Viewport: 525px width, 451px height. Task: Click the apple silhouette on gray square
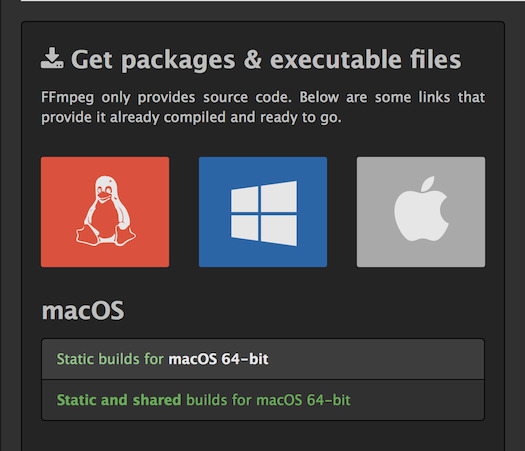pyautogui.click(x=422, y=209)
